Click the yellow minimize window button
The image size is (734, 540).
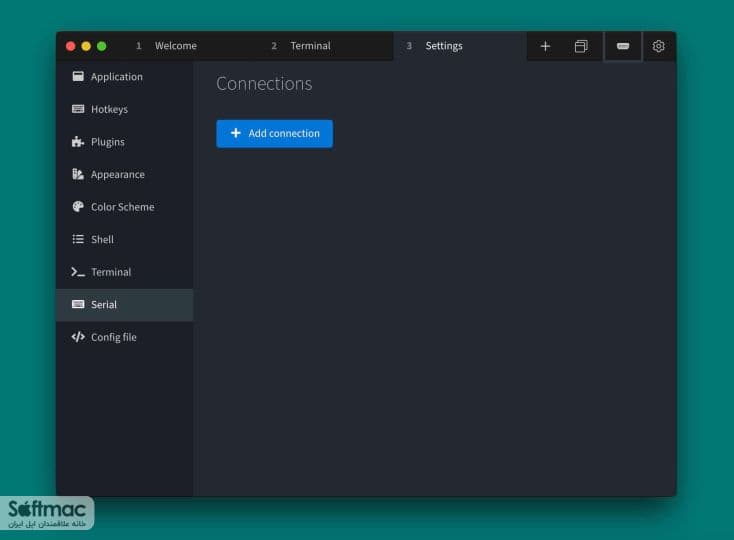pyautogui.click(x=86, y=46)
